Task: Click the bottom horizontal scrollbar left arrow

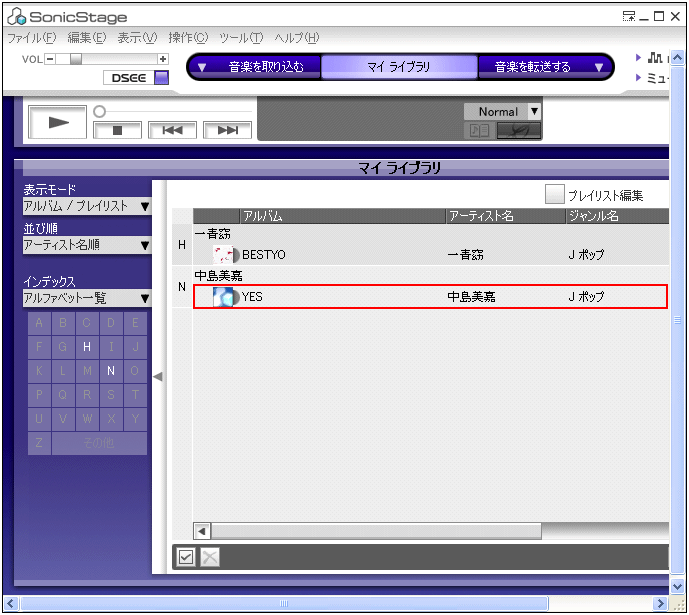Action: click(x=11, y=603)
